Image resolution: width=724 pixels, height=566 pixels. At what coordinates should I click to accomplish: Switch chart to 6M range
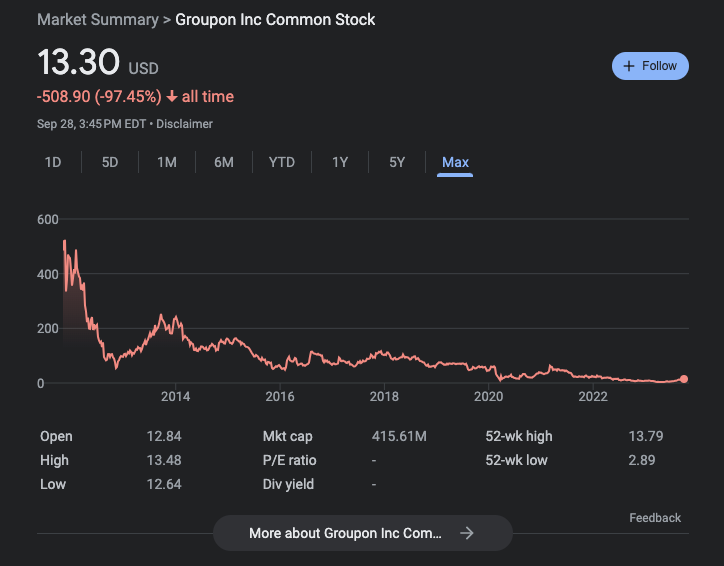[x=224, y=162]
